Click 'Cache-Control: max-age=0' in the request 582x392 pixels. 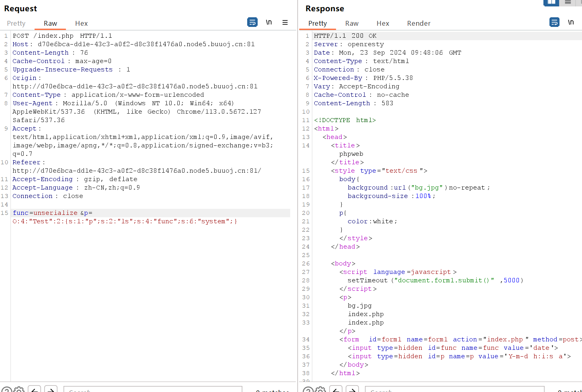(x=62, y=61)
